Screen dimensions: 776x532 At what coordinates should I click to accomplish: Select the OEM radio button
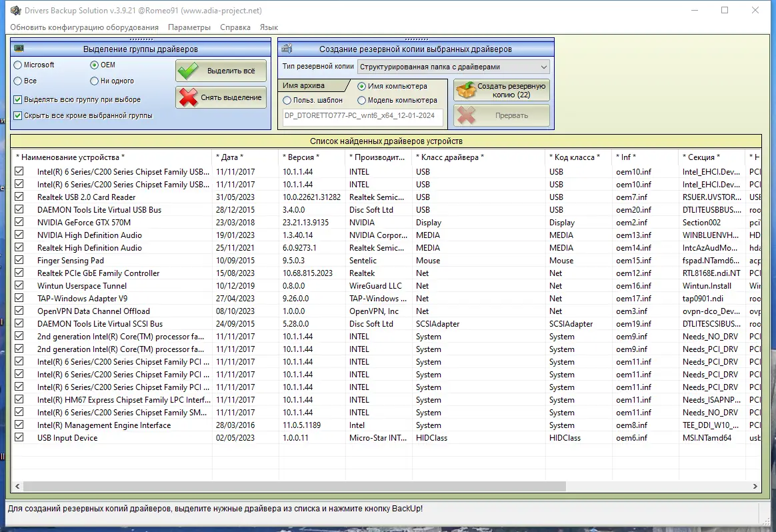pyautogui.click(x=94, y=65)
